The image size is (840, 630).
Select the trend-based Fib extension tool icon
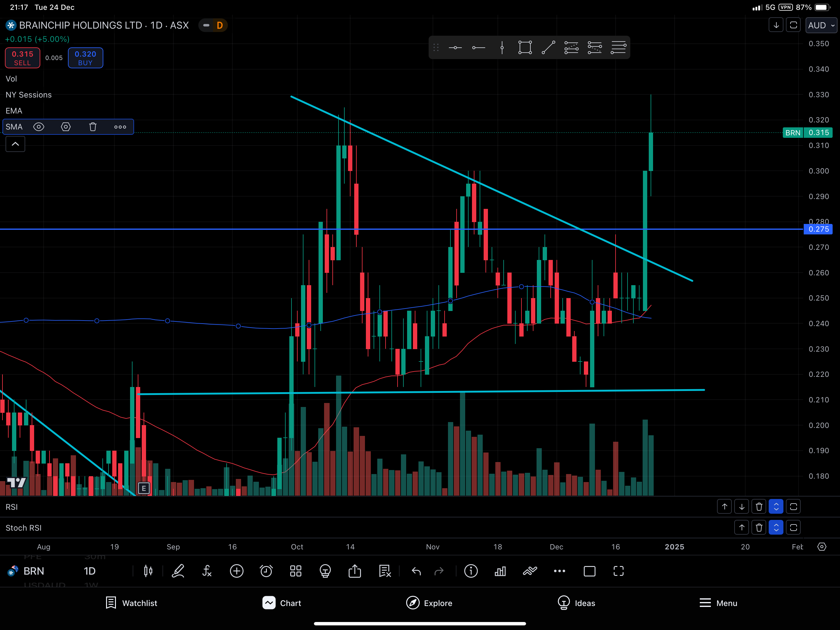595,47
